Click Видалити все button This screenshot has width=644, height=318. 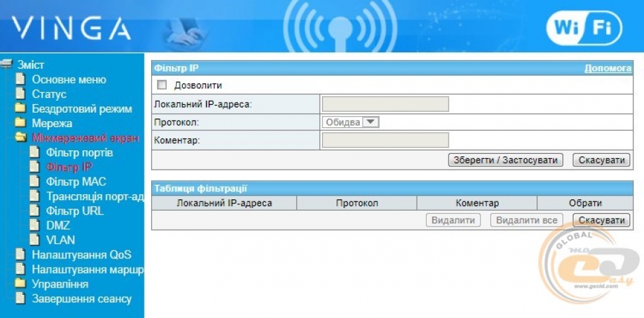[x=527, y=220]
